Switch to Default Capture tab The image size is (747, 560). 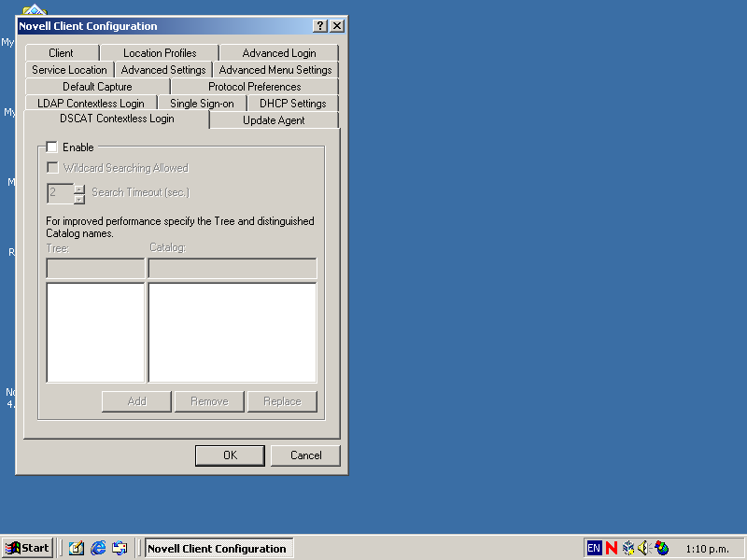click(x=98, y=87)
